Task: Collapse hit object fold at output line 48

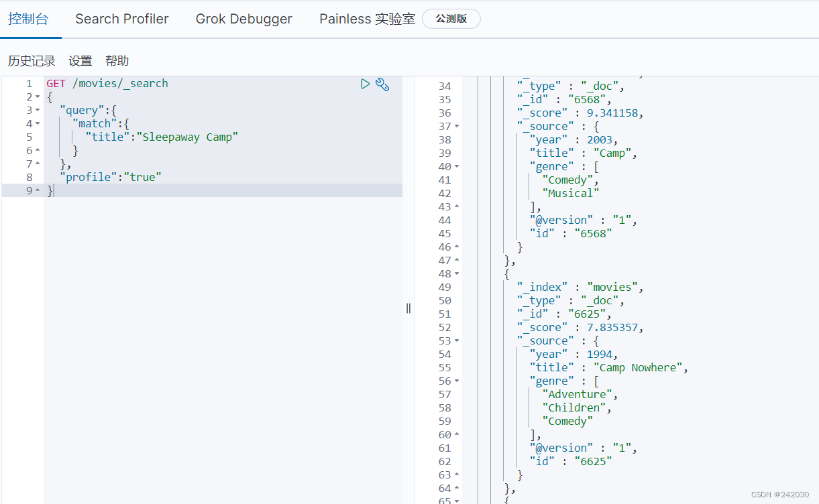Action: 457,274
